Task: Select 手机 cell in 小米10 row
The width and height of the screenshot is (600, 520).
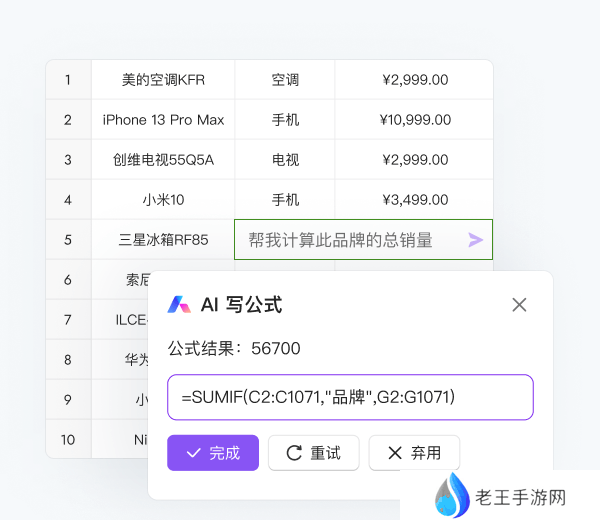Action: 285,200
